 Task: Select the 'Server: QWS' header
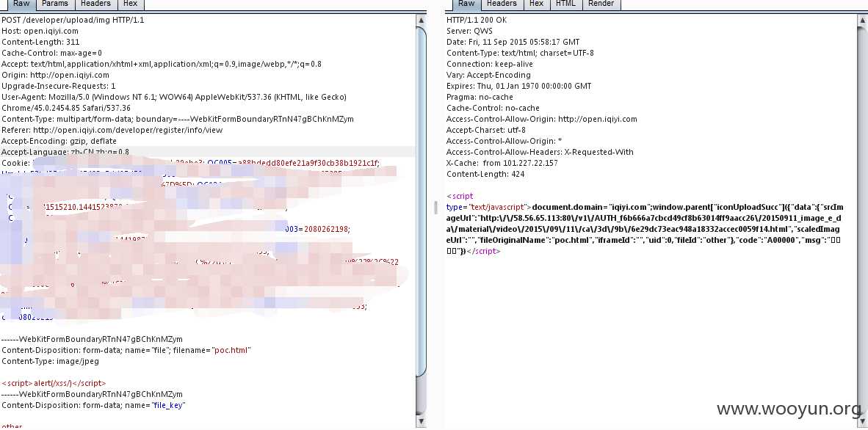[469, 31]
